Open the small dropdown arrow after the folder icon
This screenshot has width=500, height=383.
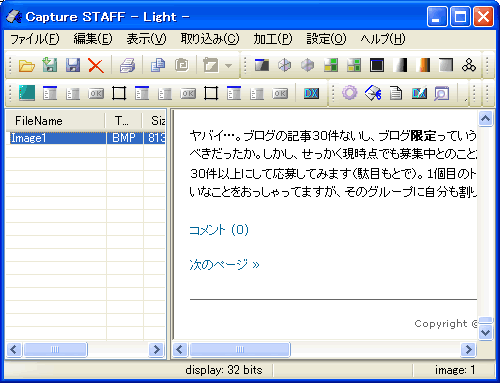228,66
